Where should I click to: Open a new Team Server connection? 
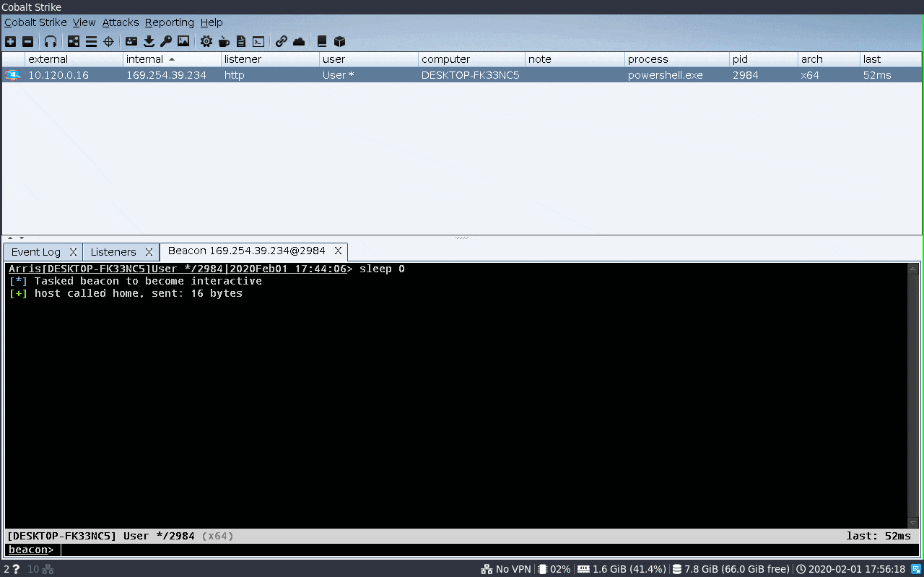tap(10, 41)
